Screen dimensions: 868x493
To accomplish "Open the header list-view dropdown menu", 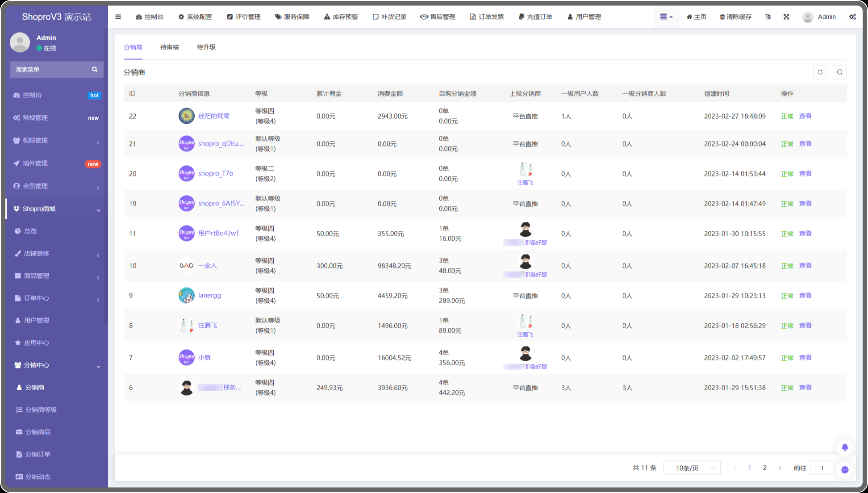I will click(x=666, y=17).
